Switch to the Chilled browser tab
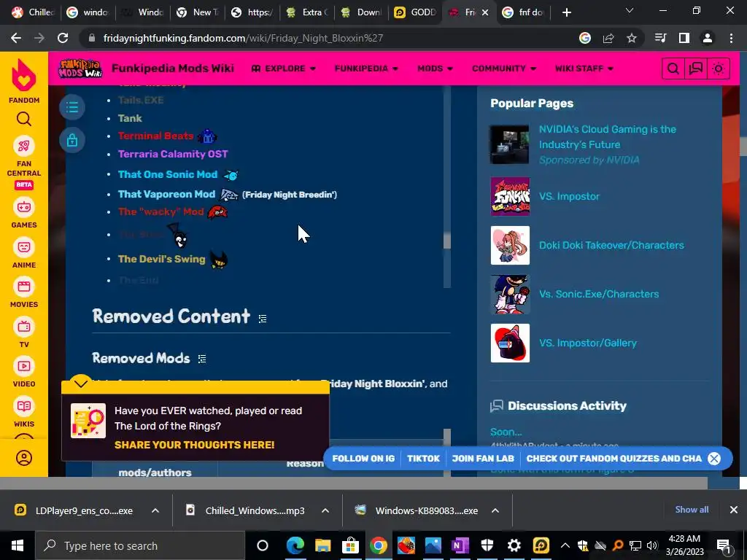 pos(32,12)
